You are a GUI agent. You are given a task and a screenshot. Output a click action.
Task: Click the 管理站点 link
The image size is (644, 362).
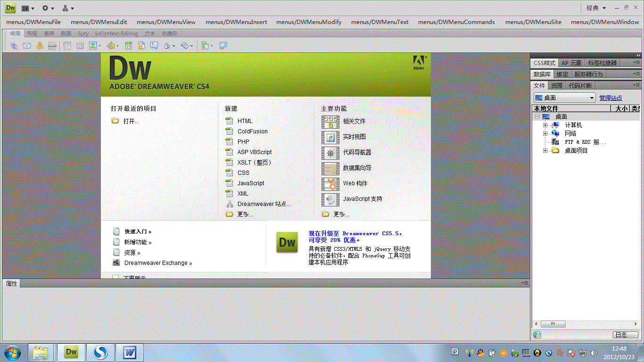(x=611, y=98)
